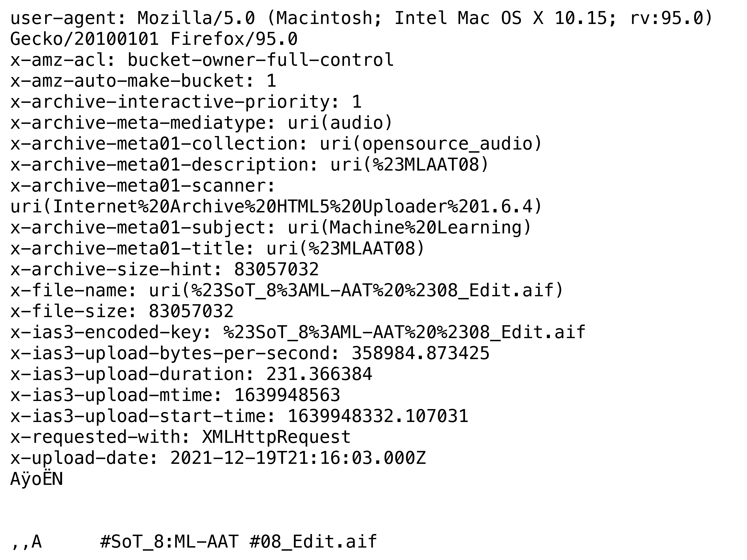Click the x-file-size 83057032 line

point(122,311)
